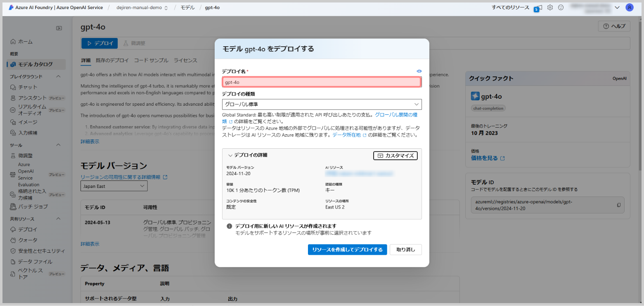
Task: Open 入力候補 in the sidebar
Action: point(27,133)
